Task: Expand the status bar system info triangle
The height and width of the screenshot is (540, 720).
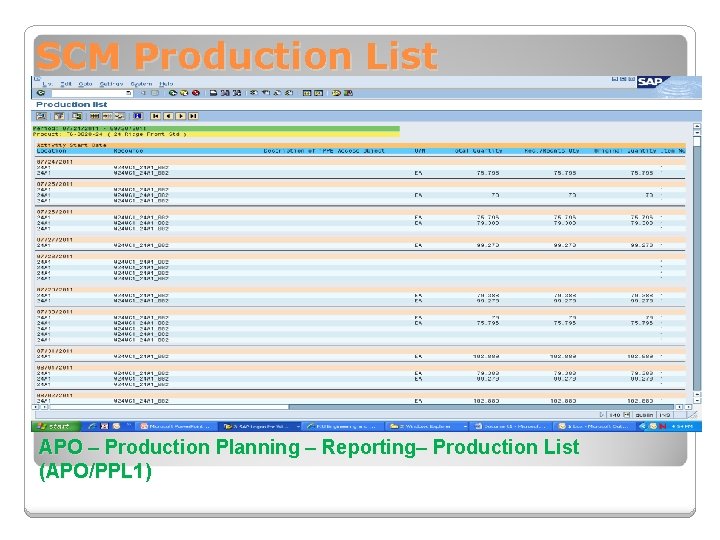Action: tap(602, 415)
